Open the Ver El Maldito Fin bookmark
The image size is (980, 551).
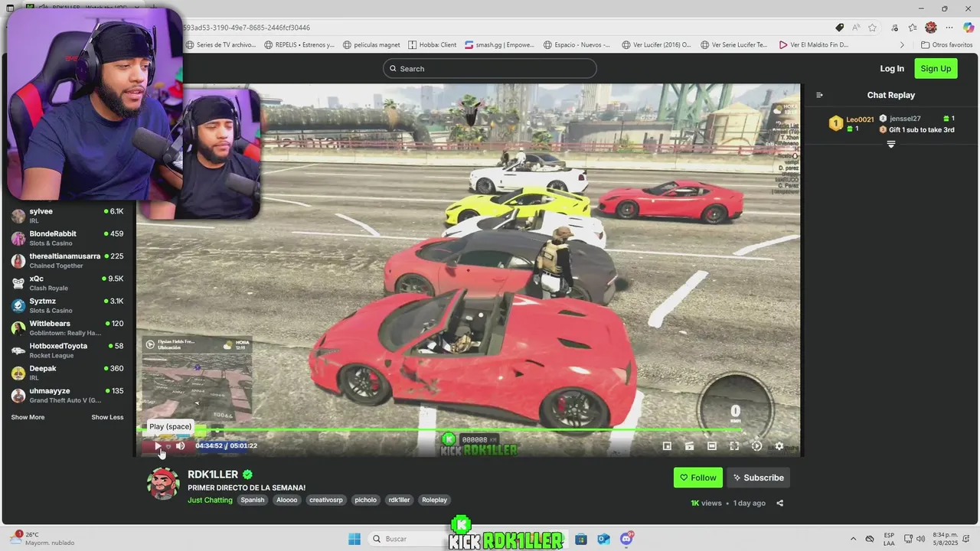[814, 44]
